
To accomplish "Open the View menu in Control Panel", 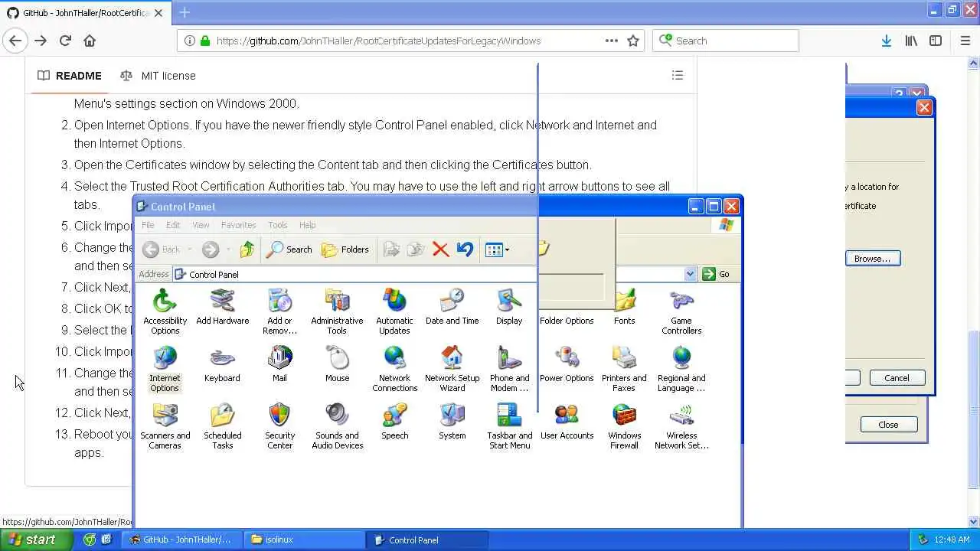I will click(201, 225).
